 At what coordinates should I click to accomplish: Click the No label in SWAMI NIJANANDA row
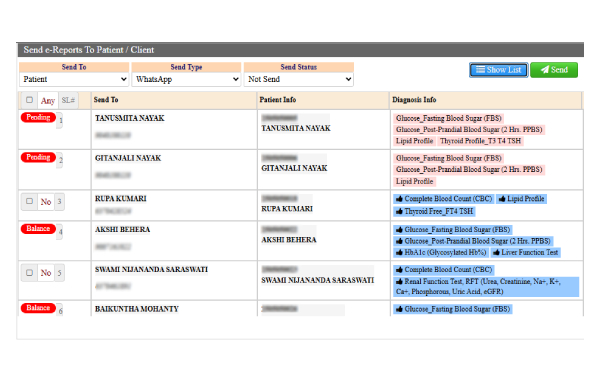[46, 273]
